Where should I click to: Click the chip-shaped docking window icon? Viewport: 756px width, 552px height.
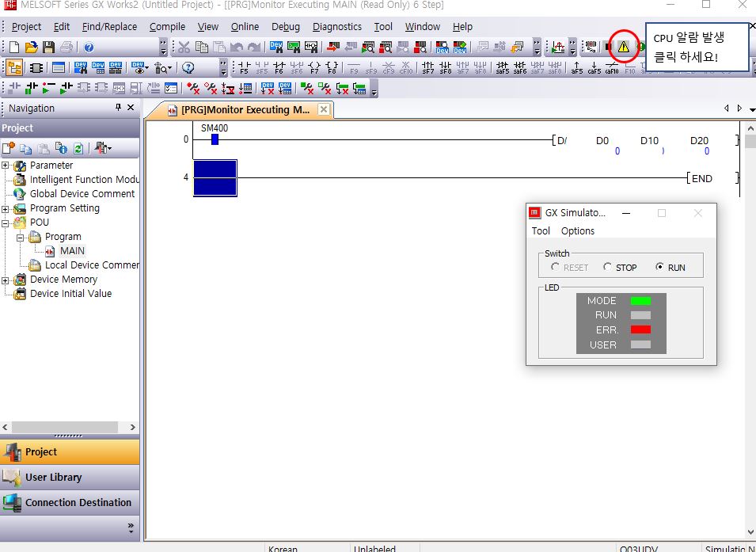pyautogui.click(x=36, y=67)
